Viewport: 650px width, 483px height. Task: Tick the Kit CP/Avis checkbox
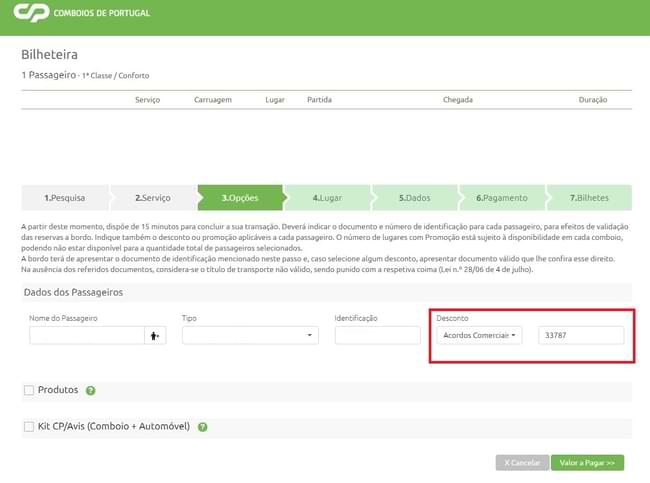(29, 427)
